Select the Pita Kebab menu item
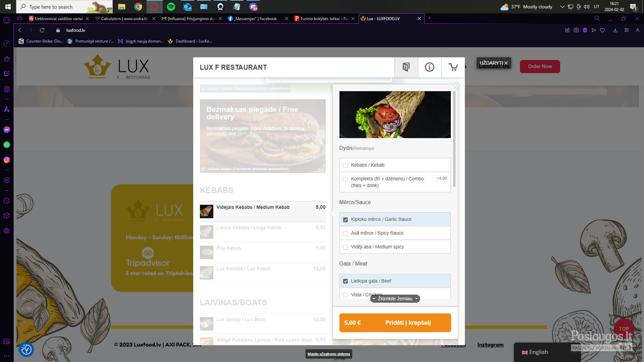 click(263, 253)
